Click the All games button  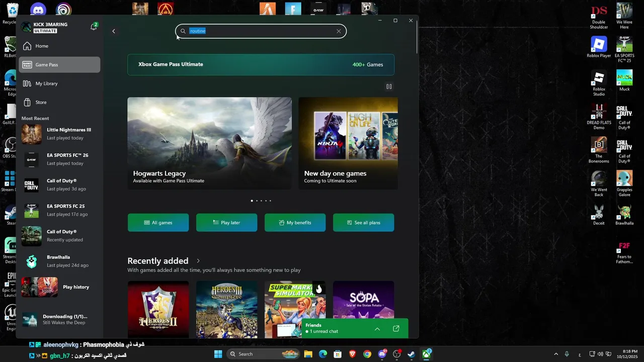click(x=158, y=223)
